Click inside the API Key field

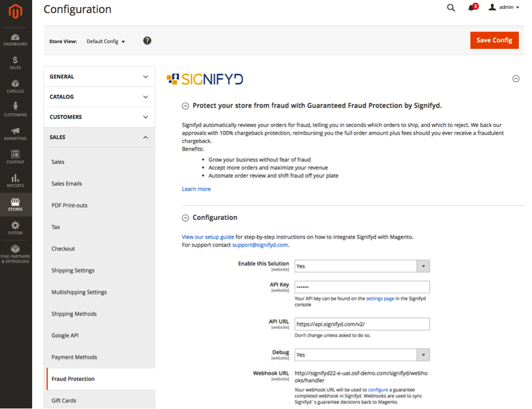[x=362, y=287]
